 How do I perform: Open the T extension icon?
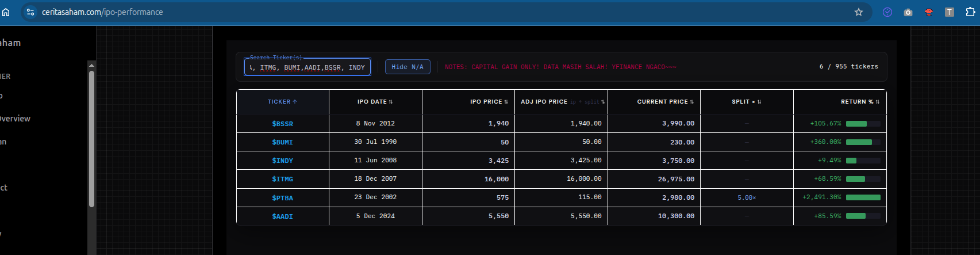click(x=950, y=12)
